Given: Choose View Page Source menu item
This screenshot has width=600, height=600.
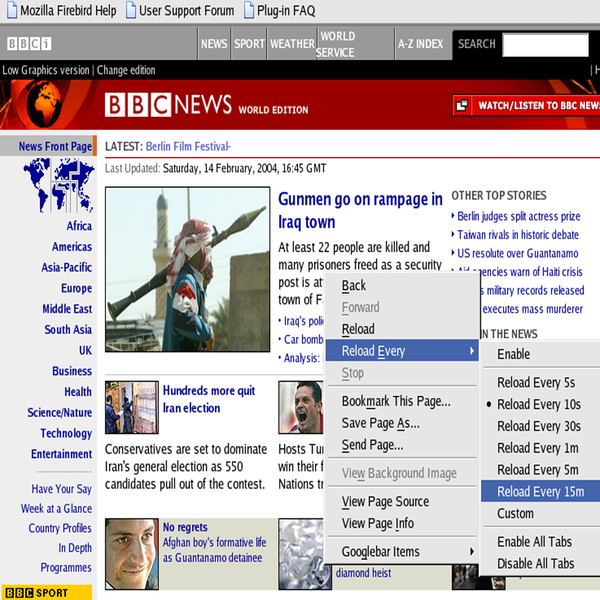Looking at the screenshot, I should (x=401, y=502).
